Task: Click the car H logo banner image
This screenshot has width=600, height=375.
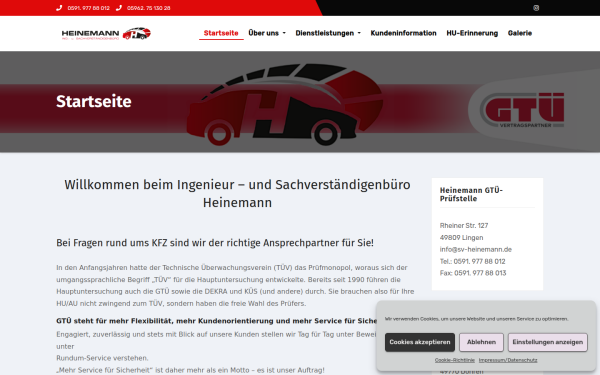Action: [284, 104]
